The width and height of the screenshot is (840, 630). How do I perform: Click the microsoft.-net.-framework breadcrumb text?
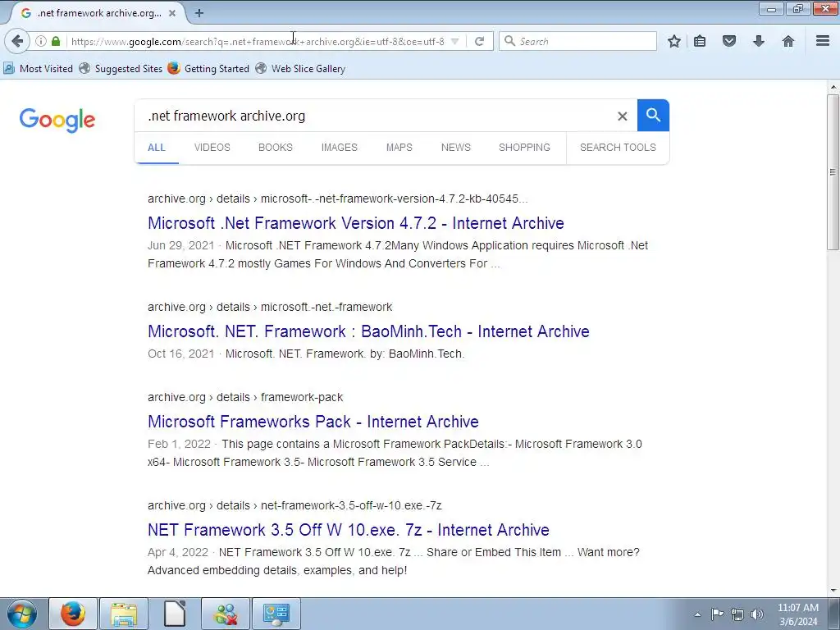(326, 307)
